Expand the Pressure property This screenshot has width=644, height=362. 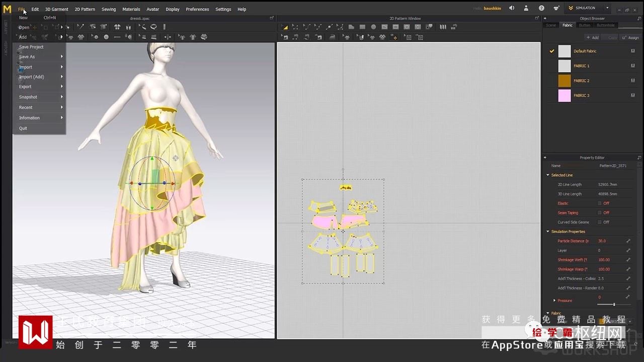[x=554, y=301]
